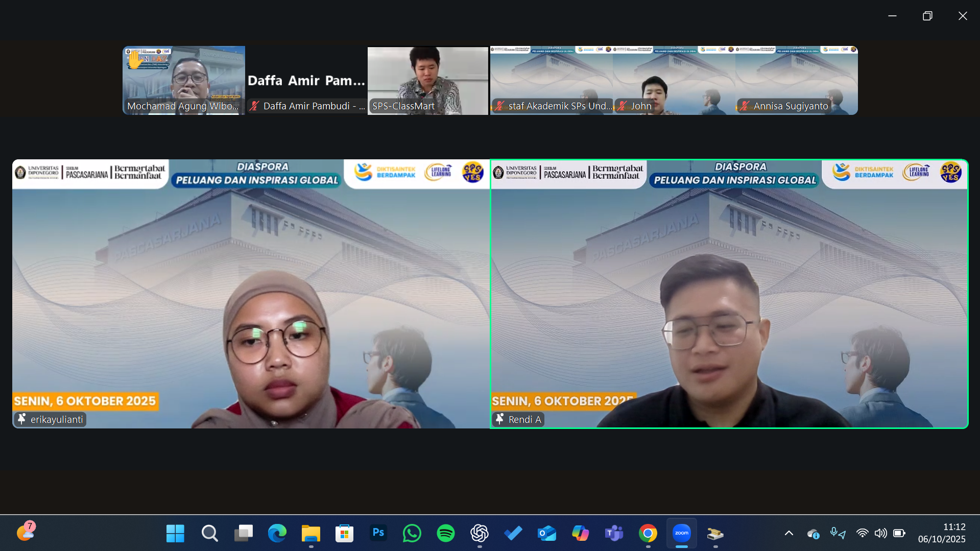Expand the hidden system tray icons chevron

(x=788, y=533)
